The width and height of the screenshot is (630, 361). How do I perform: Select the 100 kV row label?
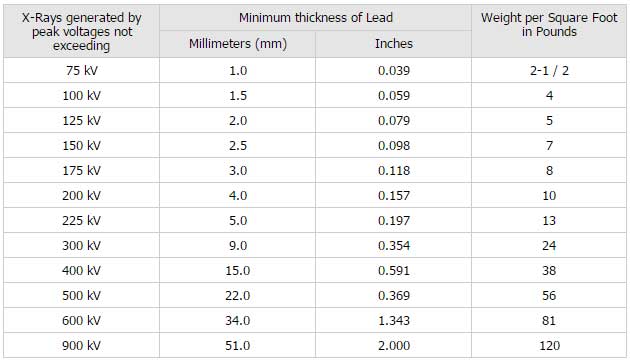point(82,96)
